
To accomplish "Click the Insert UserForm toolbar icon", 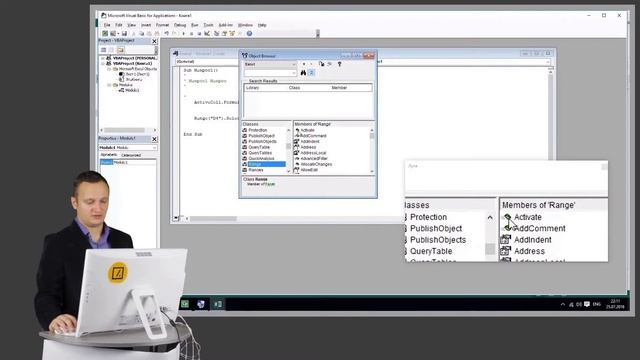I will click(113, 33).
